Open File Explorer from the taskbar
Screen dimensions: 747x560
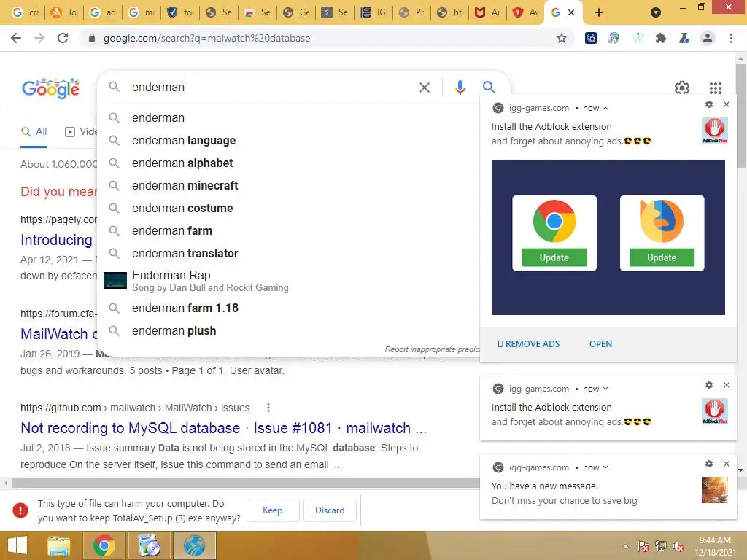(x=59, y=545)
